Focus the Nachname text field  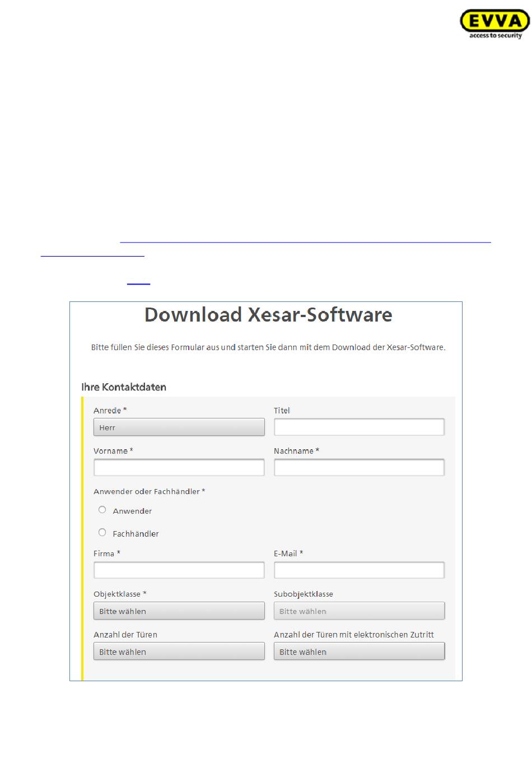click(x=359, y=467)
